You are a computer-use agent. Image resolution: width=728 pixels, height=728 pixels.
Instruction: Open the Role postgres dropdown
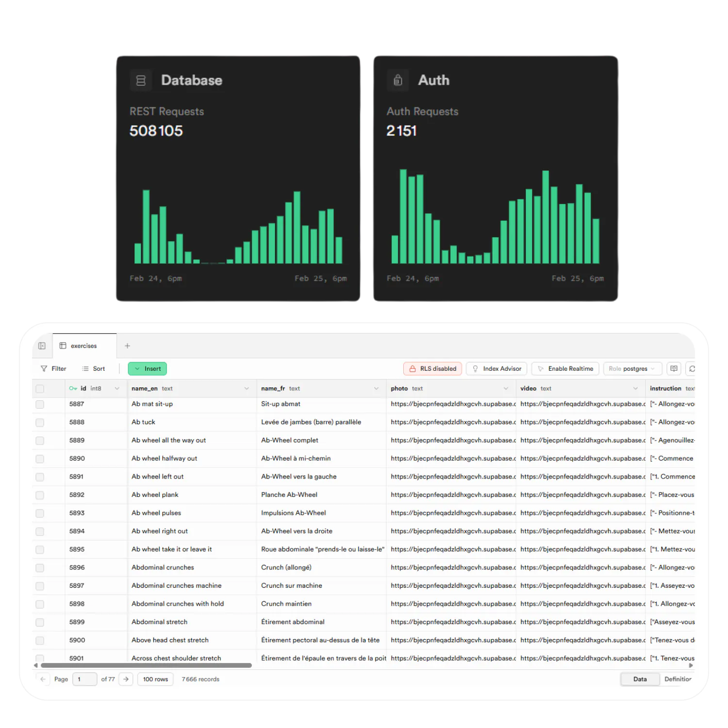click(x=632, y=368)
